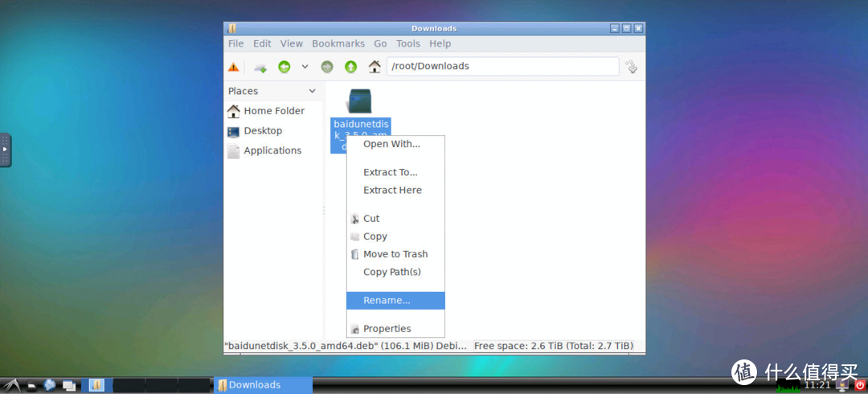Viewport: 868px width, 394px height.
Task: Select Extract Here in context menu
Action: [392, 191]
